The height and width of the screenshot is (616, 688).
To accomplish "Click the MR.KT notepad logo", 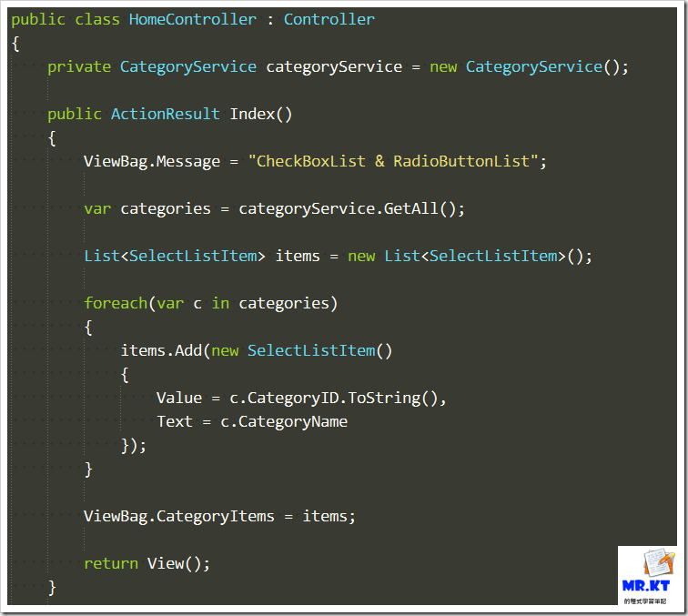I will click(647, 576).
